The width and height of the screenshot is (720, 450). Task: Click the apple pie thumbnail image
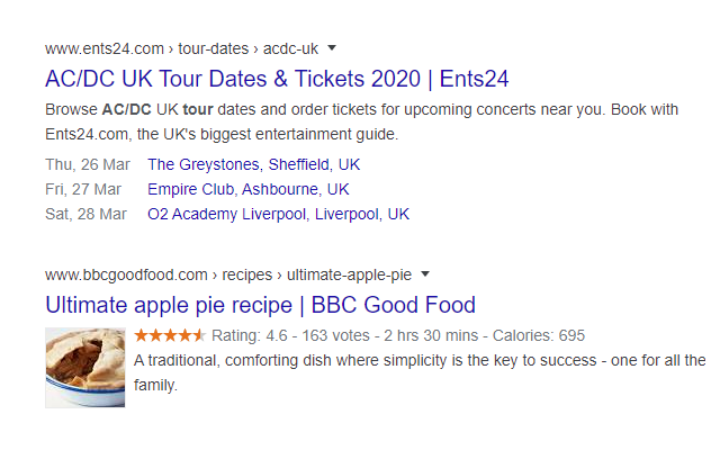point(85,367)
